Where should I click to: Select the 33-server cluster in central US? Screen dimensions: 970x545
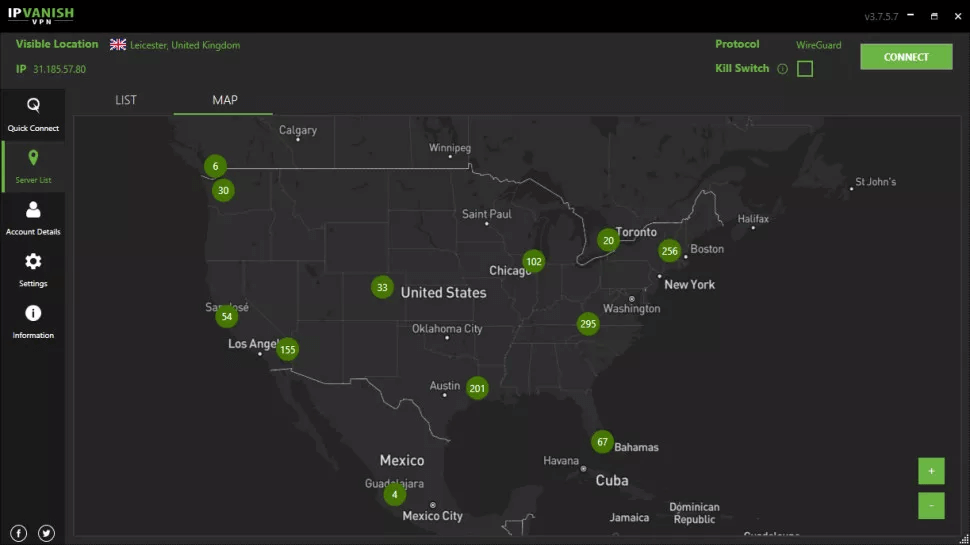382,287
